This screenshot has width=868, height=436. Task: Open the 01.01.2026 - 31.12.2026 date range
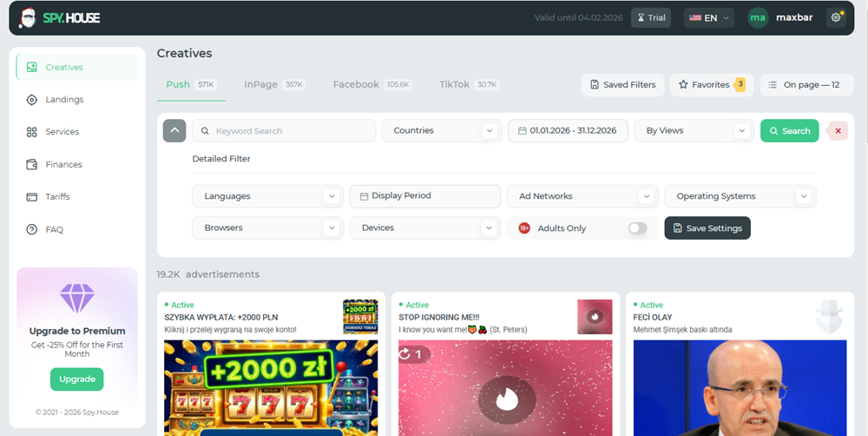(568, 131)
